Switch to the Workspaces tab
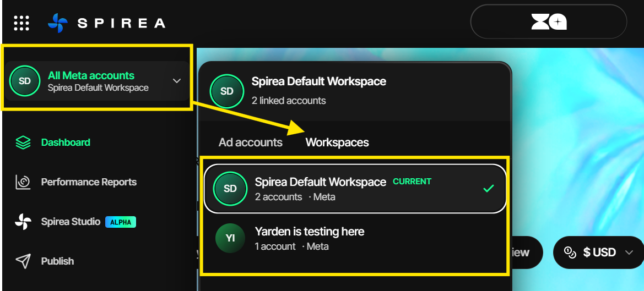 pyautogui.click(x=337, y=142)
